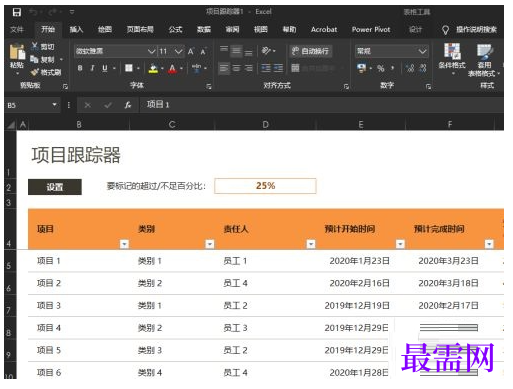Toggle Italic formatting
513x389 pixels.
(92, 68)
